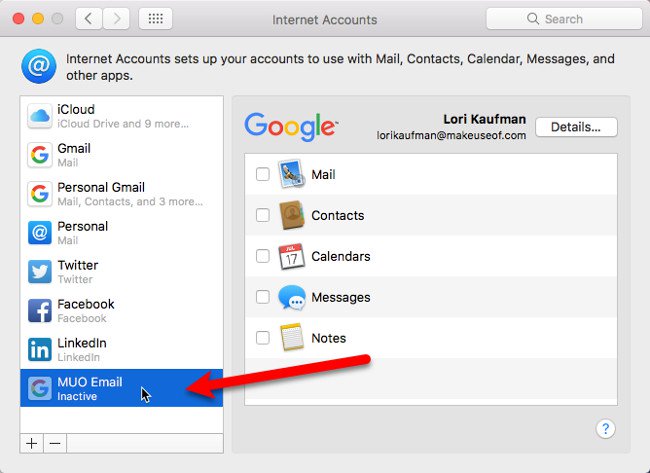
Task: Select the MUO Email account label
Action: (90, 382)
